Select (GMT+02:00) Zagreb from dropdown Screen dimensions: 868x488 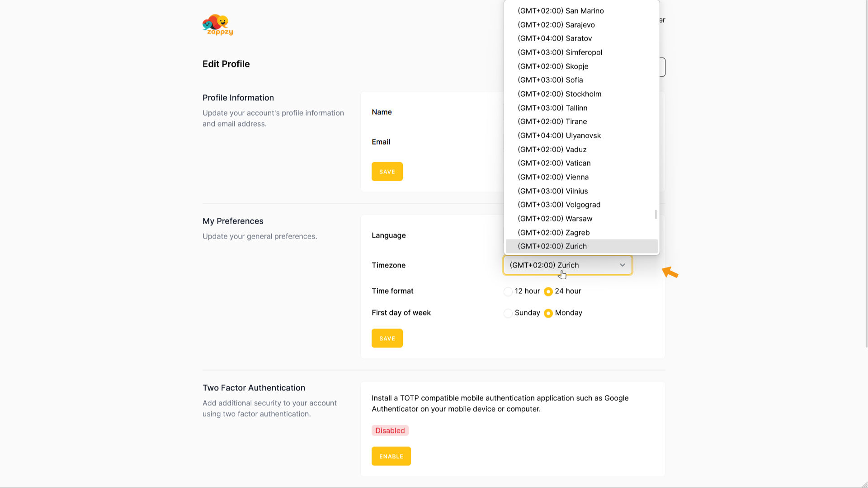[x=553, y=233]
